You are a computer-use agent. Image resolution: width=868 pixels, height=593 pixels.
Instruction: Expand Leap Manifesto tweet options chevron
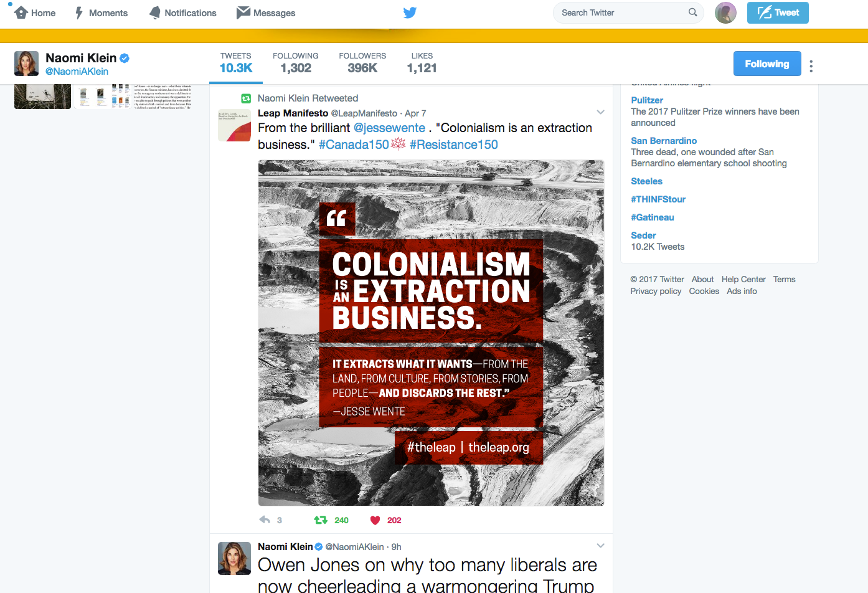(600, 113)
